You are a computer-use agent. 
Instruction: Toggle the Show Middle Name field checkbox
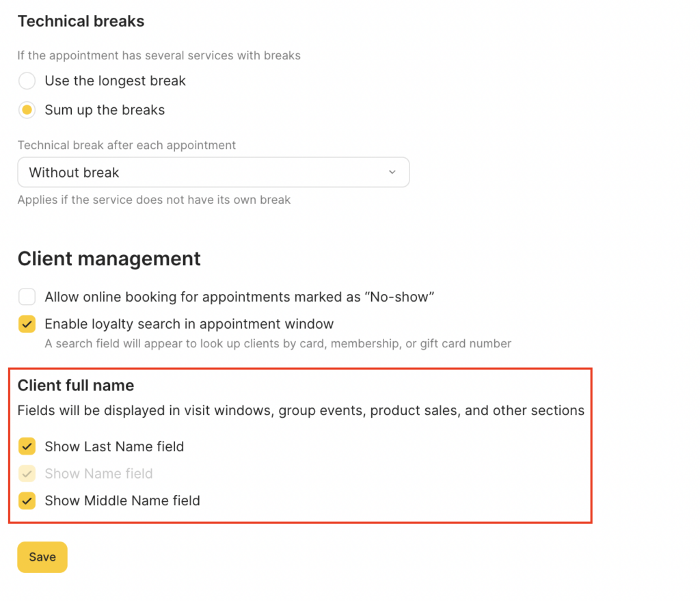(27, 501)
